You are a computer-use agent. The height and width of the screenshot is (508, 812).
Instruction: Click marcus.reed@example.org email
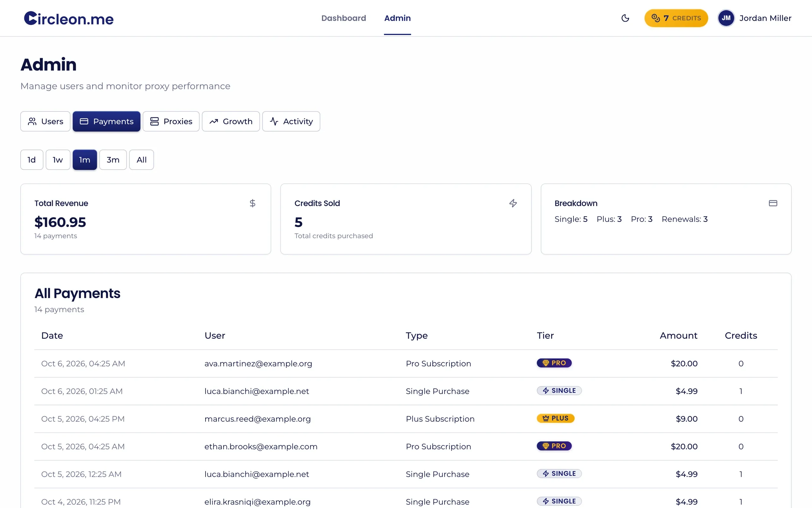(x=258, y=419)
